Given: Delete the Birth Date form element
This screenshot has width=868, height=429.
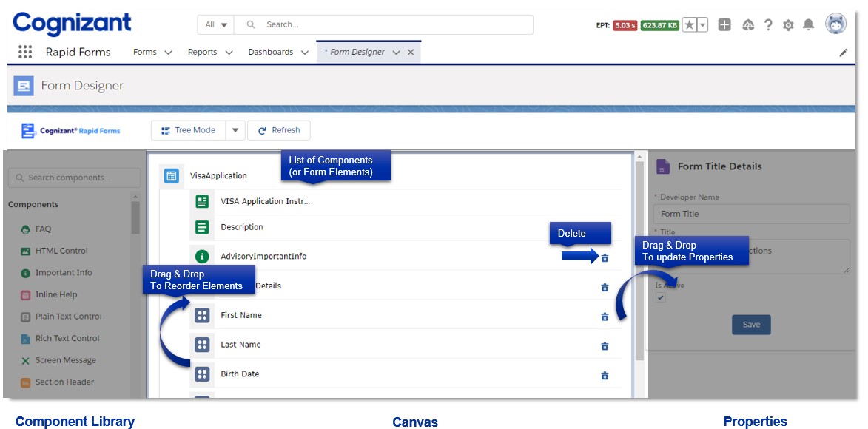Looking at the screenshot, I should tap(604, 375).
